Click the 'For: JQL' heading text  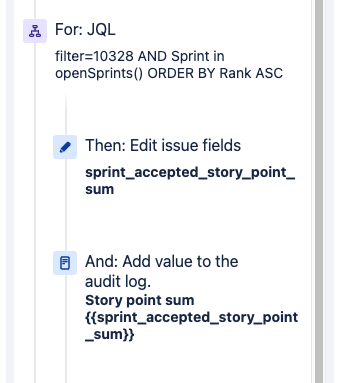(x=85, y=30)
